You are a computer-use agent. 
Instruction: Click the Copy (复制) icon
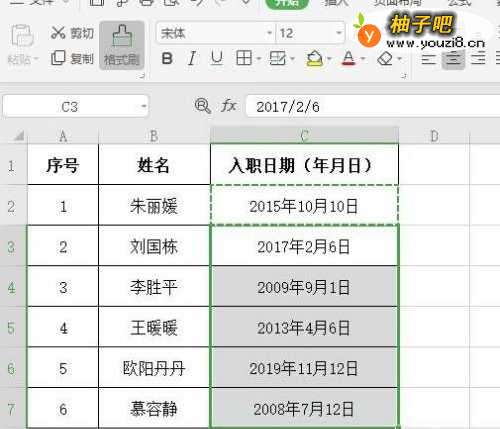[58, 58]
